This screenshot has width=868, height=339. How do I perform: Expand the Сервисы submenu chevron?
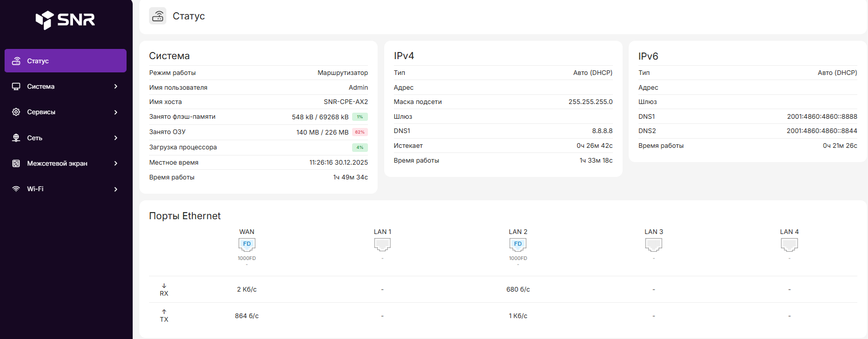point(116,112)
